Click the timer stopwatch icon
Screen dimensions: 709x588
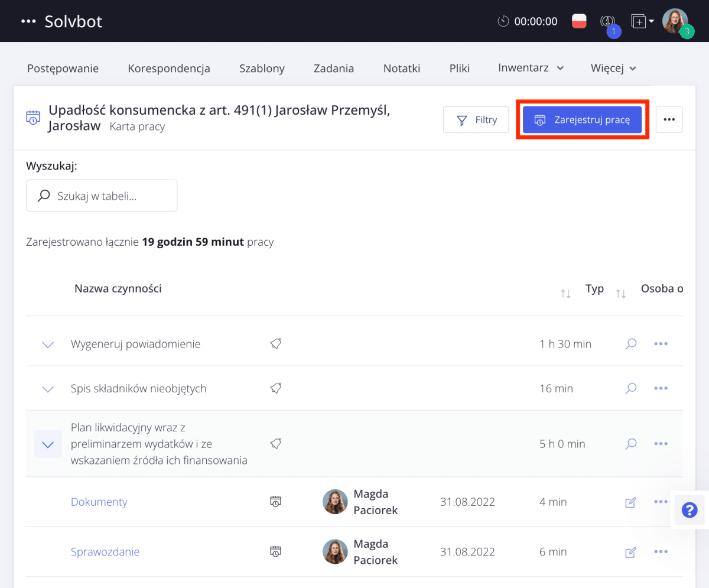503,21
